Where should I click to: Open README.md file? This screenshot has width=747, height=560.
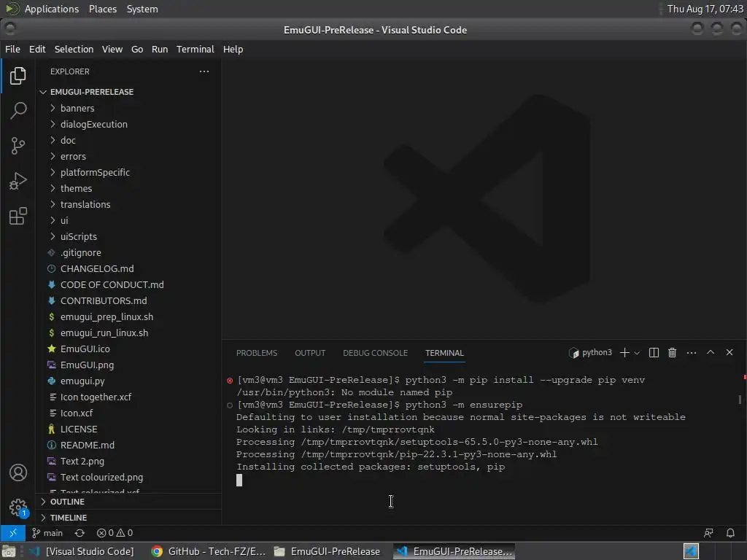[88, 446]
